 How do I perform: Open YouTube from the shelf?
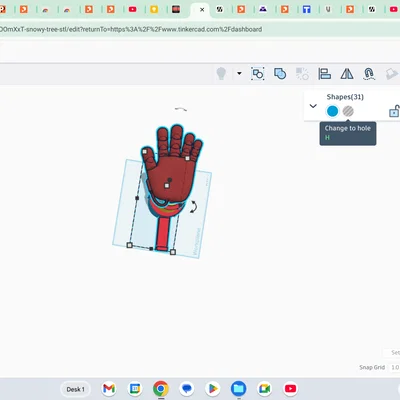coord(290,389)
